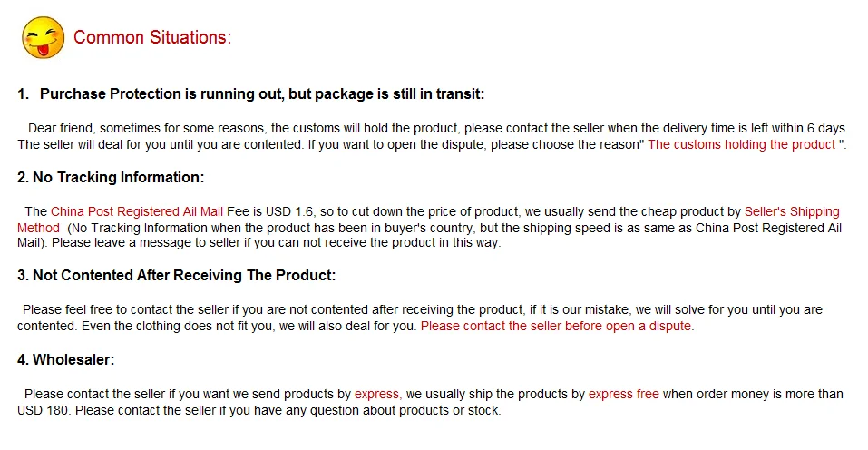The width and height of the screenshot is (868, 450).
Task: Click red "Please contact the seller before open a dispute"
Action: [557, 325]
